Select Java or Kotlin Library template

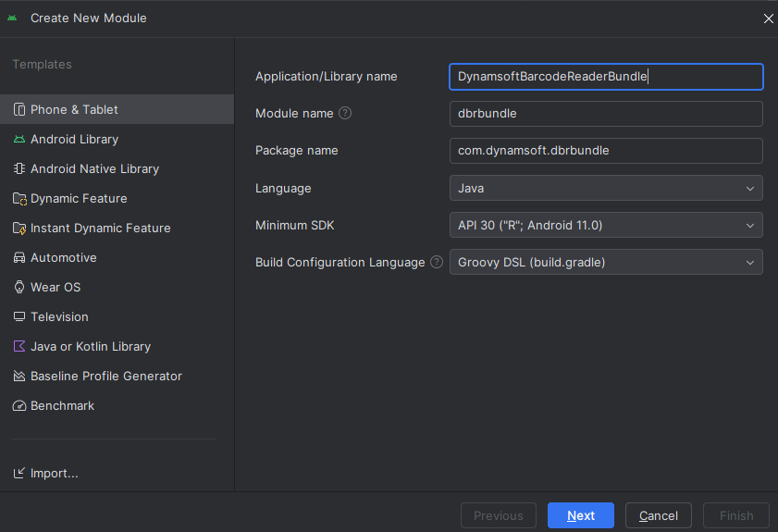pos(117,346)
